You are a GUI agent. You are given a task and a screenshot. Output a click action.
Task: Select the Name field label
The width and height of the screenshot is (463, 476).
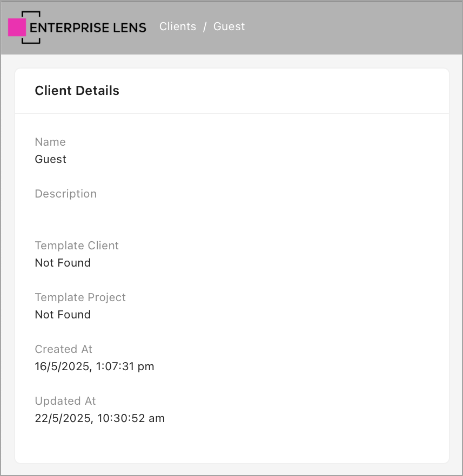pyautogui.click(x=50, y=141)
